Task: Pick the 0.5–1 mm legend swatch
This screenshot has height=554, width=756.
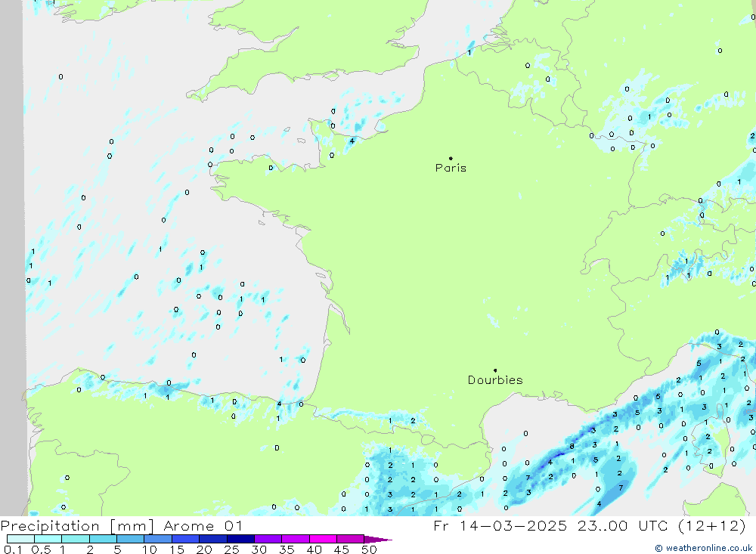Action: pos(48,539)
